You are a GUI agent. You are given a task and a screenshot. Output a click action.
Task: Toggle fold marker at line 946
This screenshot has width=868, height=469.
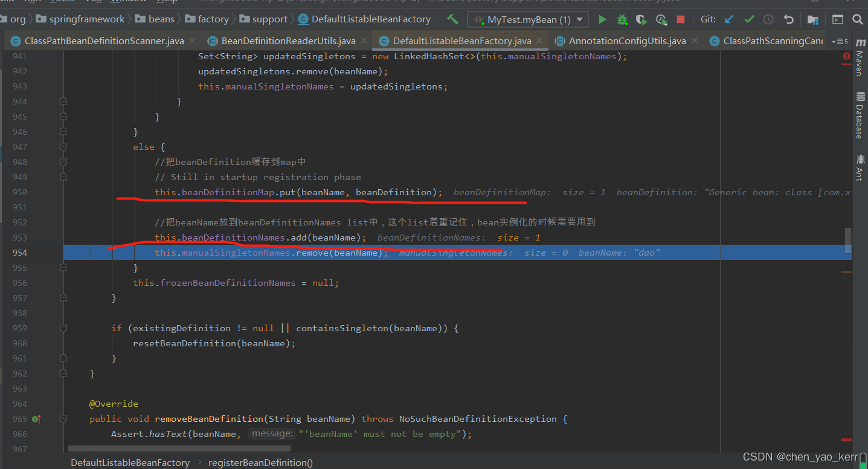(63, 132)
